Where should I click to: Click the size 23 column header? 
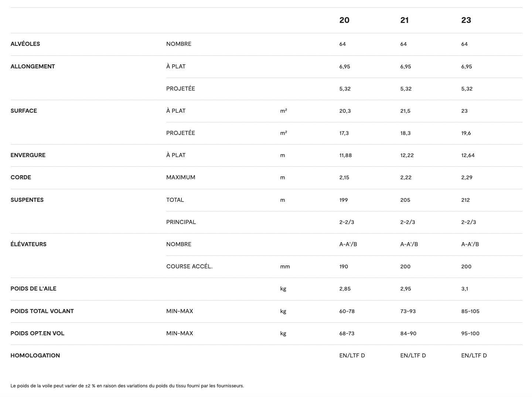click(x=466, y=20)
